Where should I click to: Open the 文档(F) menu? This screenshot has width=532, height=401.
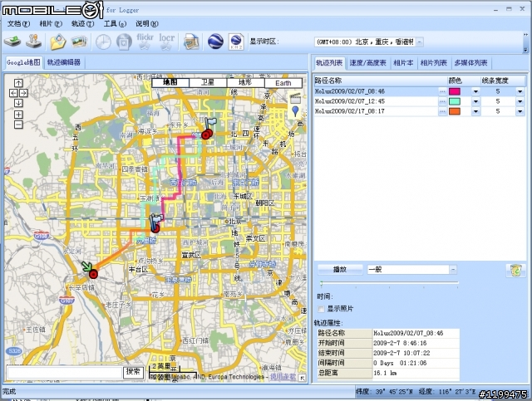(18, 23)
